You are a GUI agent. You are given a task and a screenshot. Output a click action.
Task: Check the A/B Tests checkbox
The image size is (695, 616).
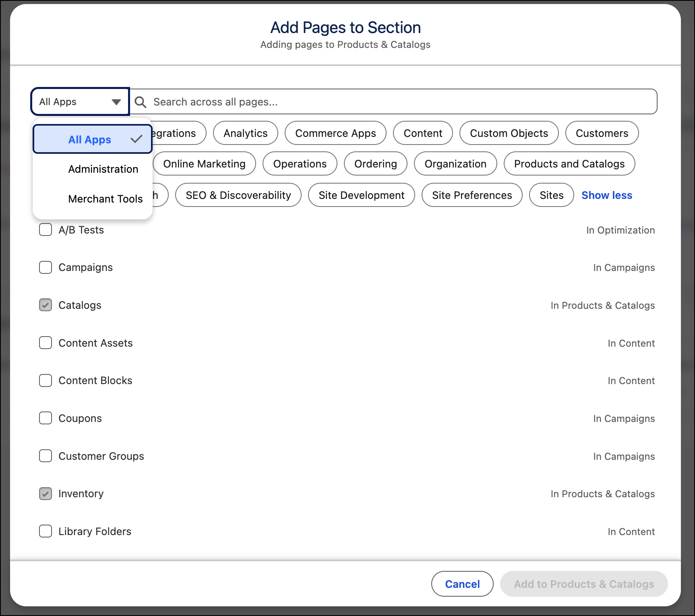(x=46, y=230)
